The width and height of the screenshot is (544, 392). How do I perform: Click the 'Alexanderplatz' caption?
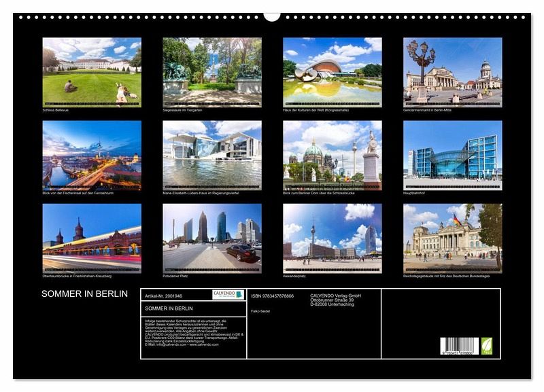[294, 277]
